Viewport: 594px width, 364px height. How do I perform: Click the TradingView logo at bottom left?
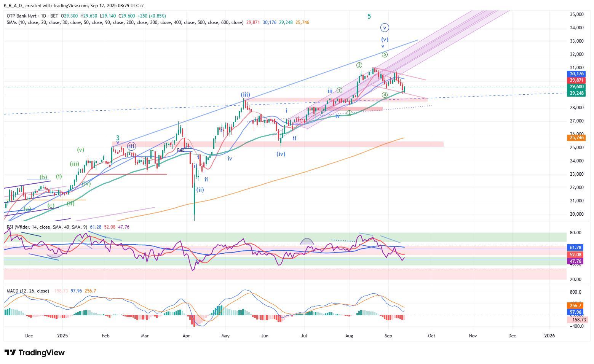[34, 353]
